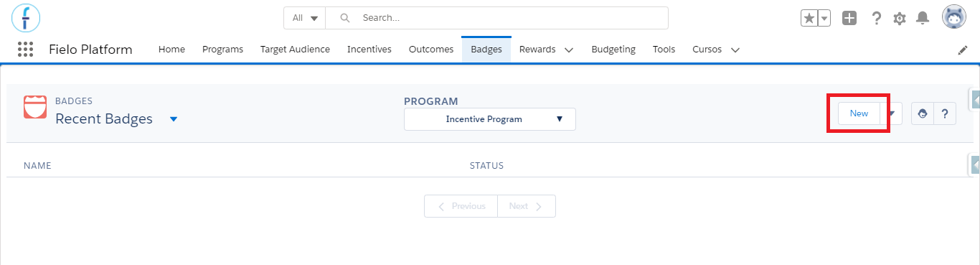The width and height of the screenshot is (980, 265).
Task: Click the Favorites star icon
Action: tap(809, 19)
